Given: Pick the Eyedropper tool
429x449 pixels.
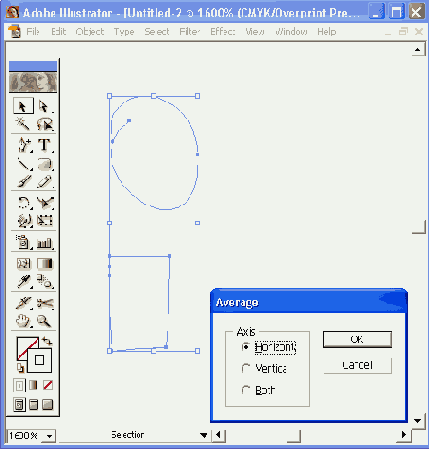Looking at the screenshot, I should coord(24,282).
